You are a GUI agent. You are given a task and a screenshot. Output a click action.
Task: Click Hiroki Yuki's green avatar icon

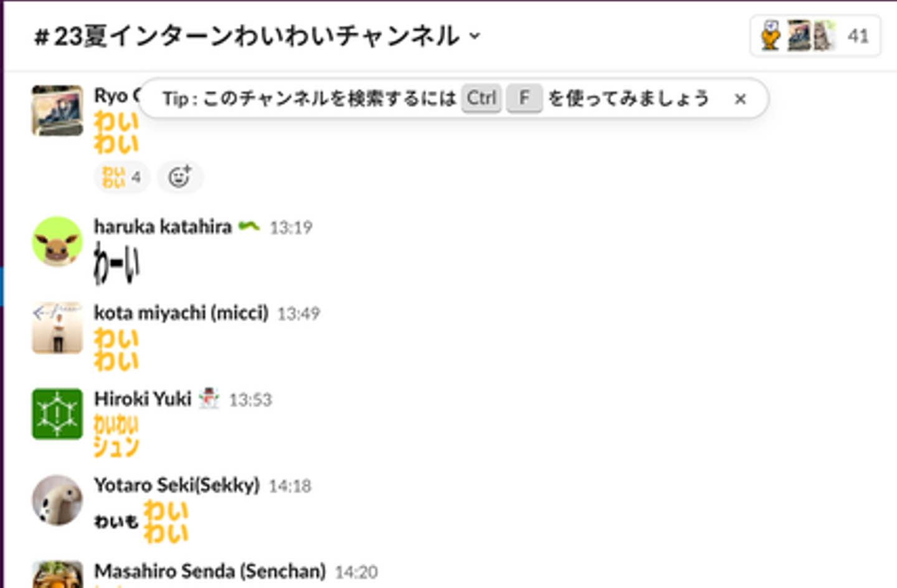57,414
